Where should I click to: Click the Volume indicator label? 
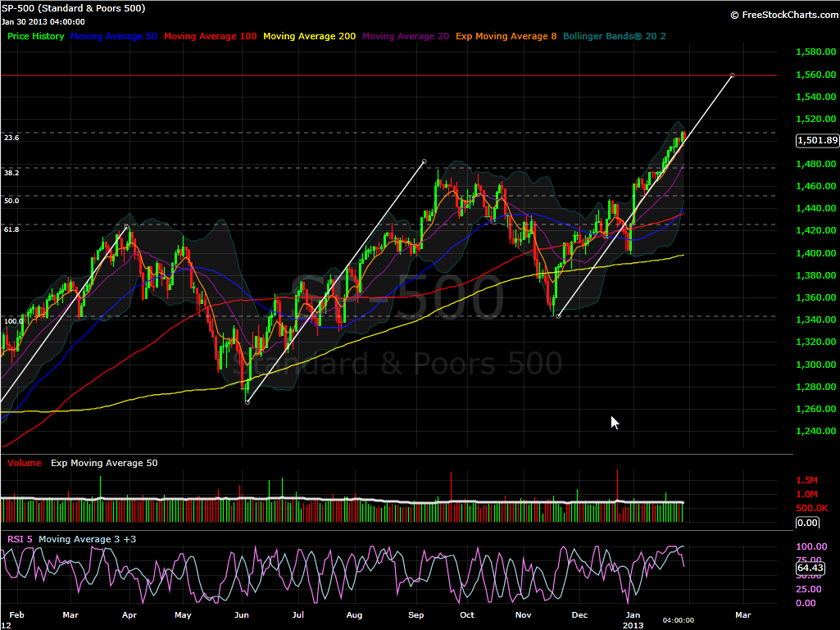click(24, 463)
